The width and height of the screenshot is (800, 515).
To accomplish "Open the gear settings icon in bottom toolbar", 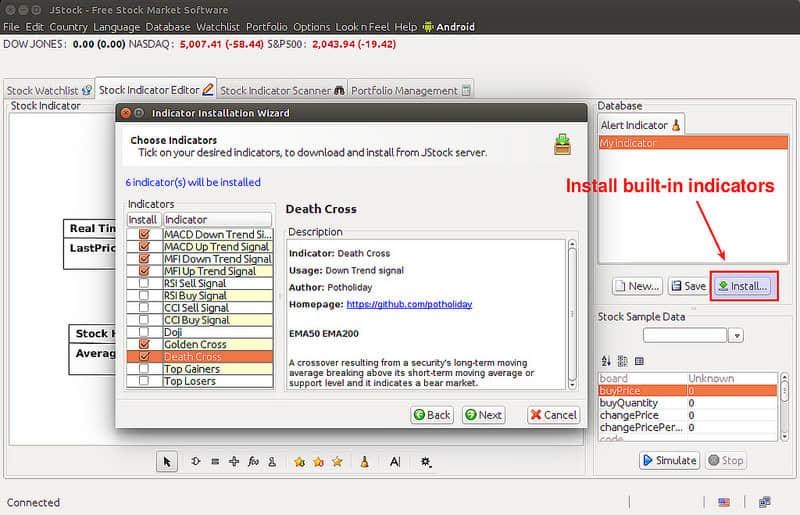I will (x=427, y=461).
